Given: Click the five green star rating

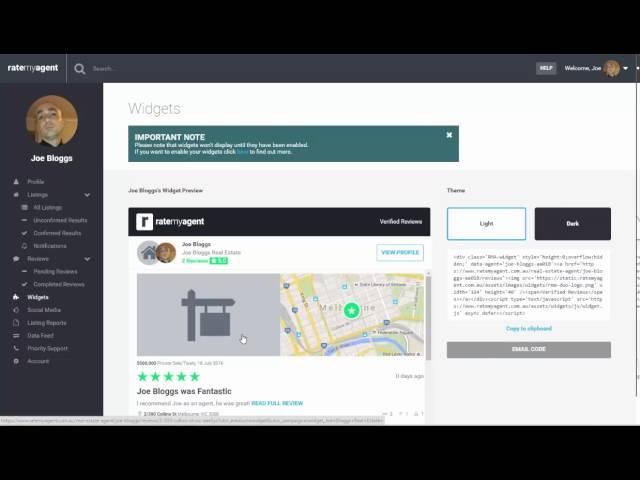Looking at the screenshot, I should click(169, 376).
